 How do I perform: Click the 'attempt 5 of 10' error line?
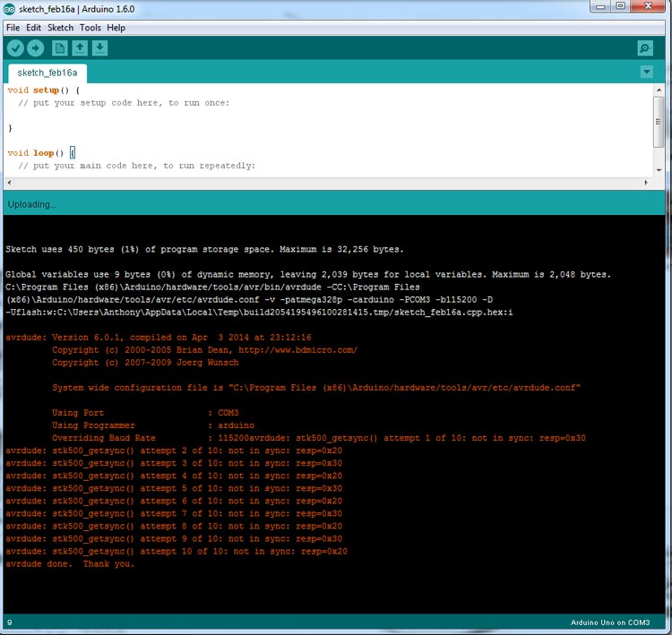(x=174, y=488)
